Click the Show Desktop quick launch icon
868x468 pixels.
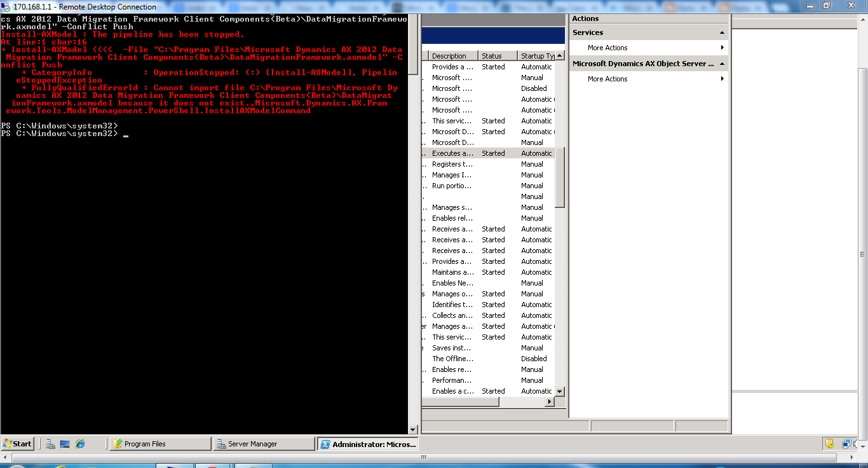65,444
